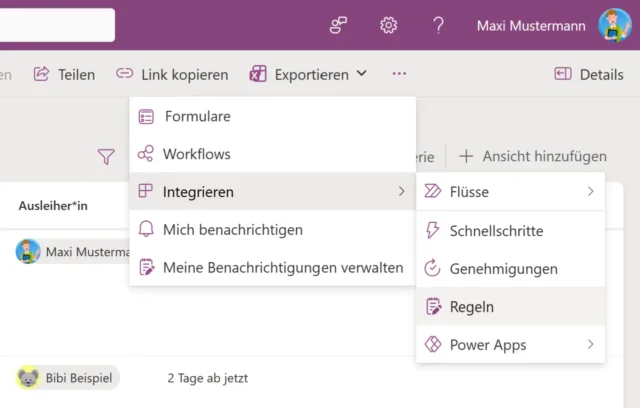Viewport: 640px width, 408px height.
Task: Click the Maxi Mustermann account name
Action: (x=531, y=26)
